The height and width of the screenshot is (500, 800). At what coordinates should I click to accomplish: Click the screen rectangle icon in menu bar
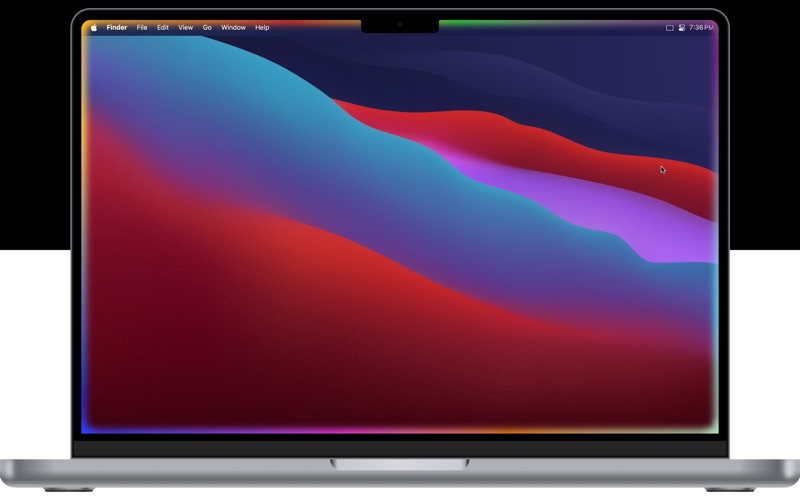670,28
